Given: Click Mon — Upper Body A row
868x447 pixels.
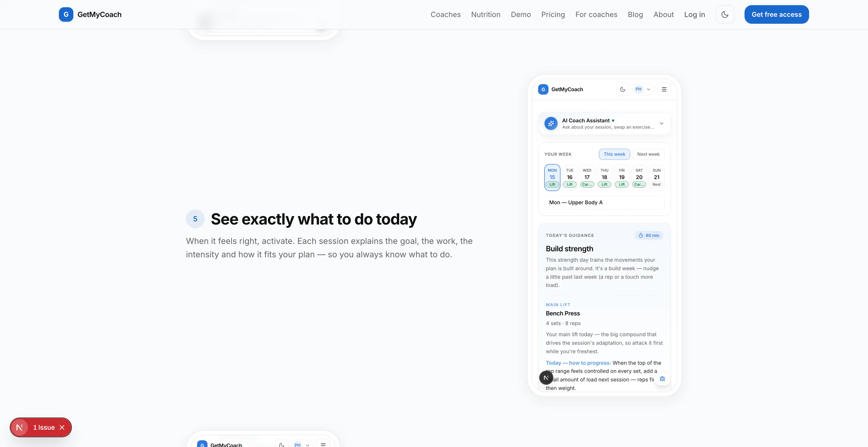Looking at the screenshot, I should pos(604,202).
